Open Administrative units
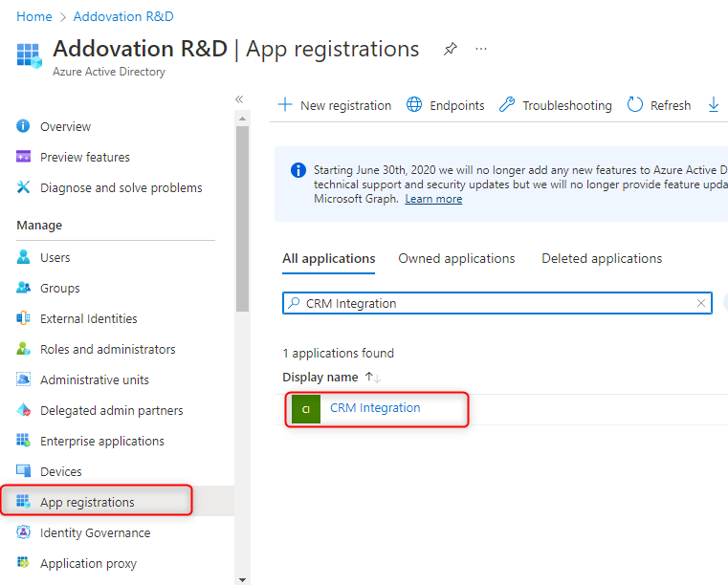This screenshot has height=585, width=728. point(95,379)
